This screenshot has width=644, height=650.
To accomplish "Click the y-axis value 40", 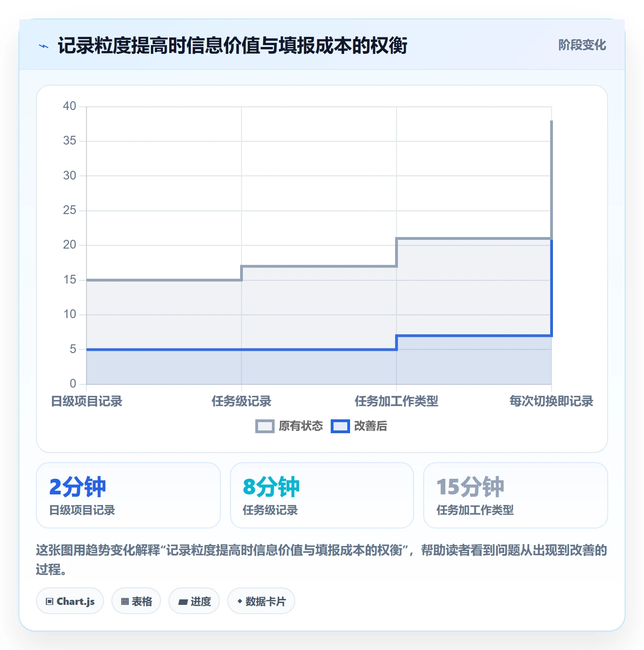I will tap(69, 106).
